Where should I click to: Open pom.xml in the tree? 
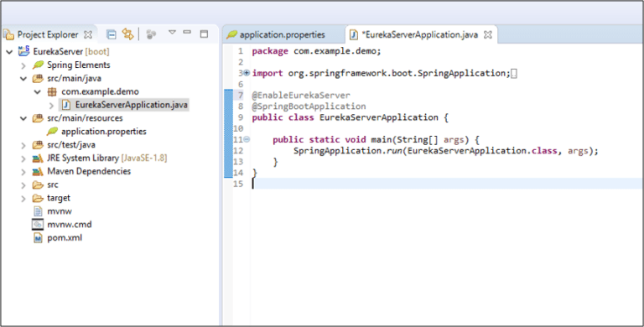tap(65, 238)
